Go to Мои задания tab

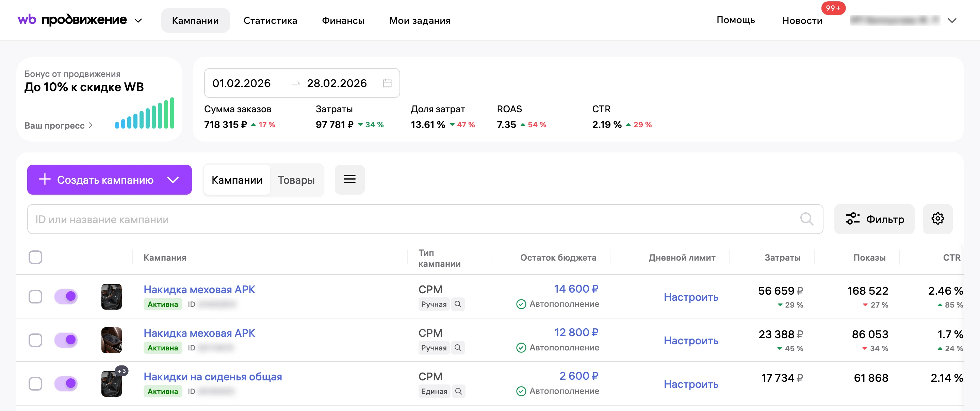pyautogui.click(x=420, y=20)
